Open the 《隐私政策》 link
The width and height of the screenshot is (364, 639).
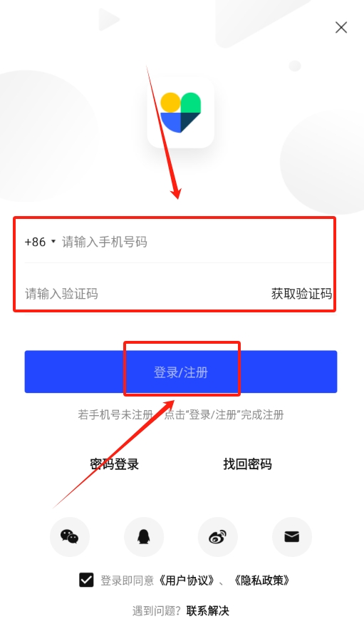point(261,581)
